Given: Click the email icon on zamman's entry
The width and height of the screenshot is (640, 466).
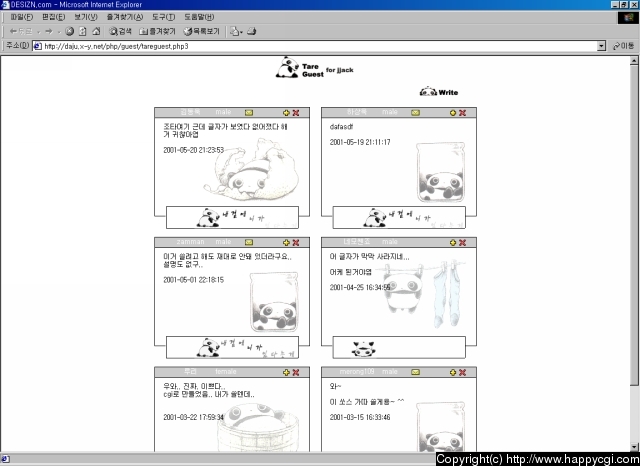Looking at the screenshot, I should [249, 242].
